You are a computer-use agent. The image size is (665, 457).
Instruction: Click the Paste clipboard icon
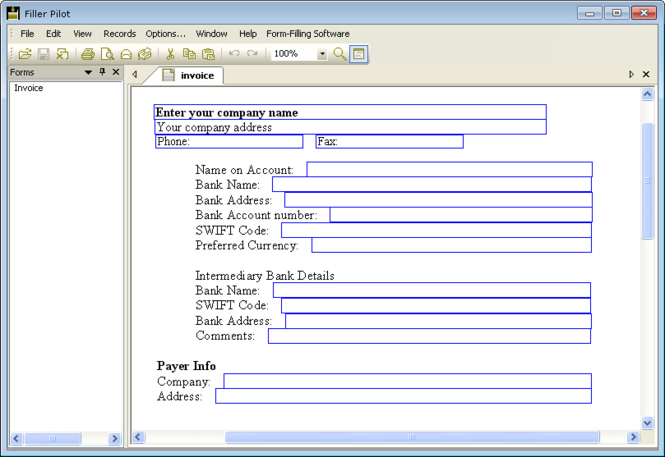[208, 54]
